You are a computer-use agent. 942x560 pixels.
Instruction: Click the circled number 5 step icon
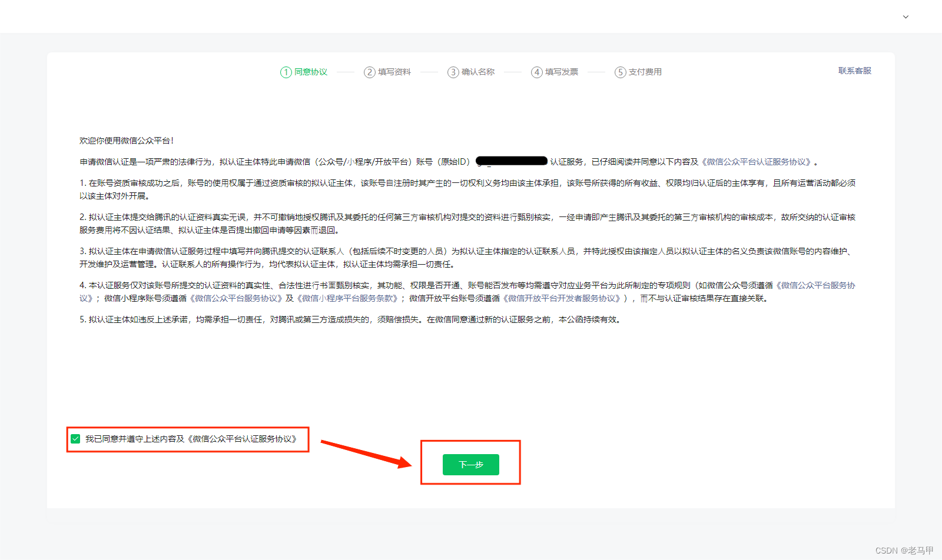click(x=621, y=72)
